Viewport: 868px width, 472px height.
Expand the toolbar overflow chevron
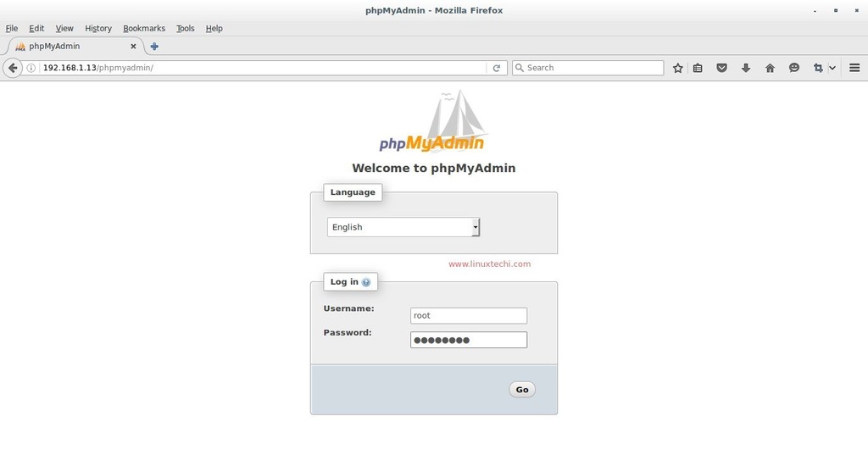click(x=832, y=68)
